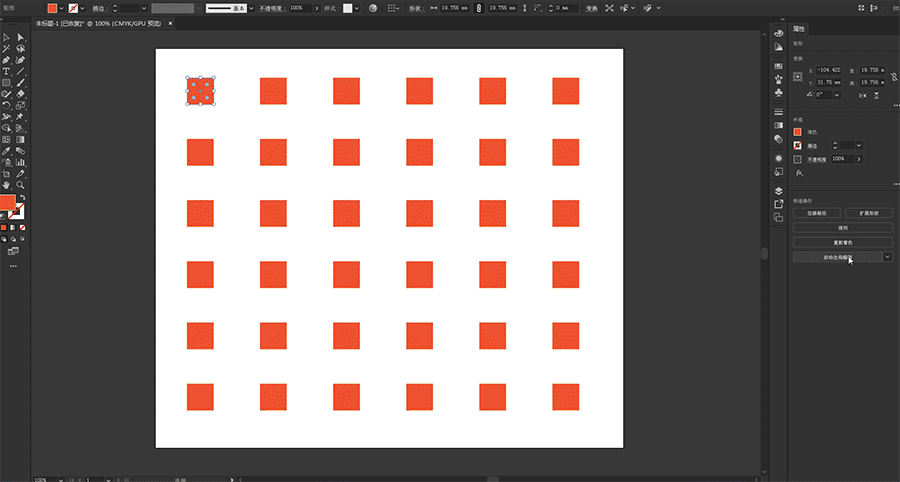Select the Pen tool

(6, 60)
